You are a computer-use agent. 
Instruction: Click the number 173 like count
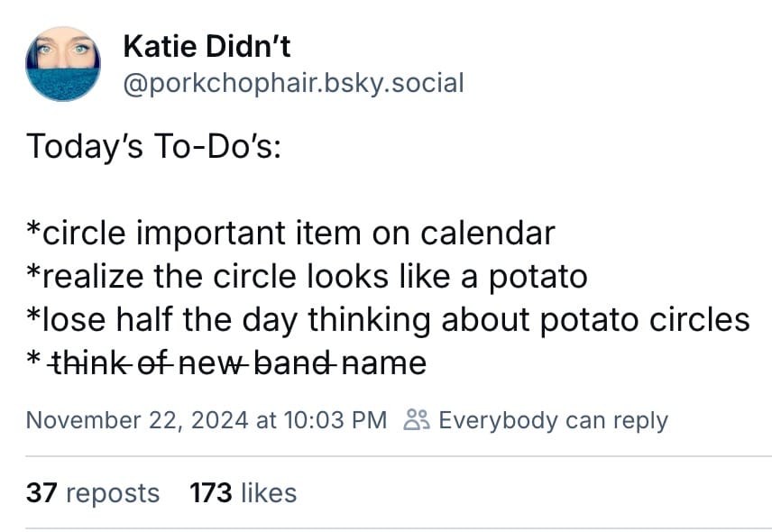tap(211, 492)
